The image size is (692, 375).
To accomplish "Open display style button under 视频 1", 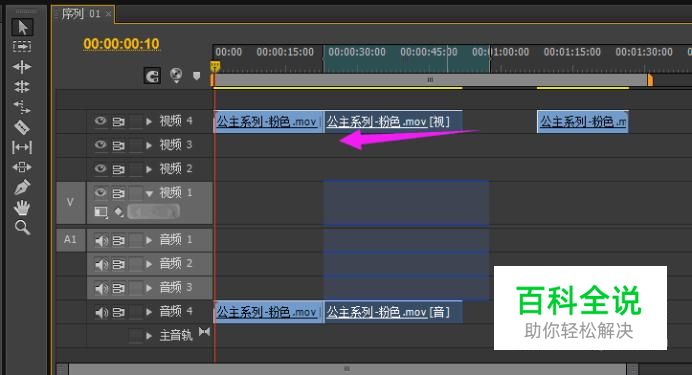I will pyautogui.click(x=101, y=212).
